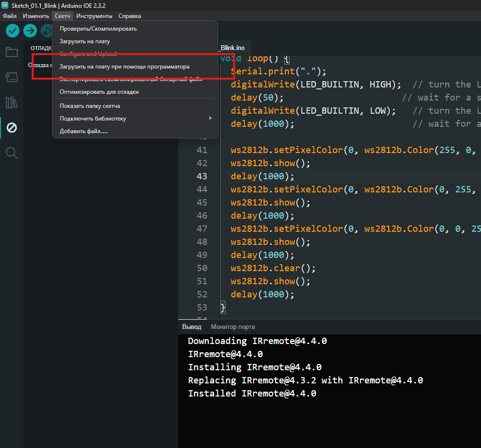Click digitalWrite(LED_BUILTIN, HIGH) code line

point(316,85)
